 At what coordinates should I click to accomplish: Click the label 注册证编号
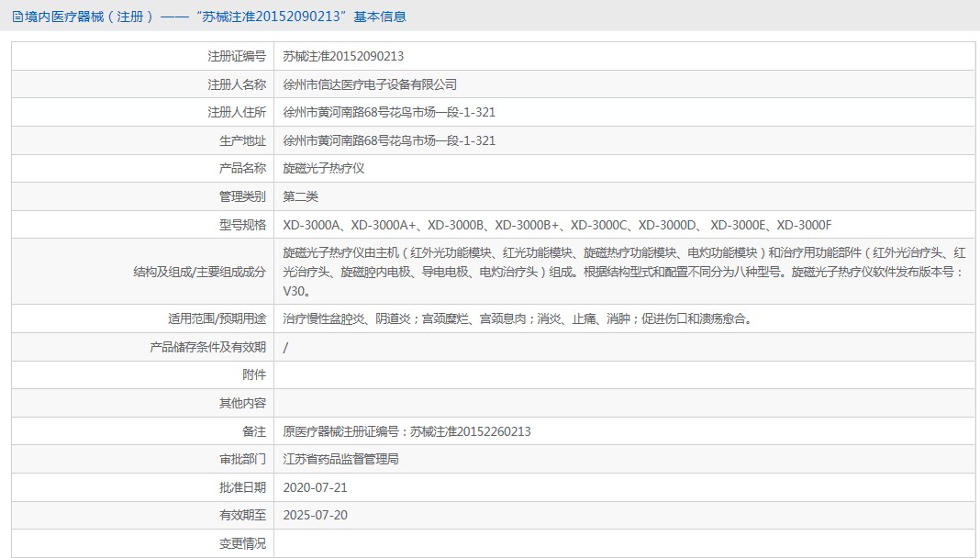237,56
